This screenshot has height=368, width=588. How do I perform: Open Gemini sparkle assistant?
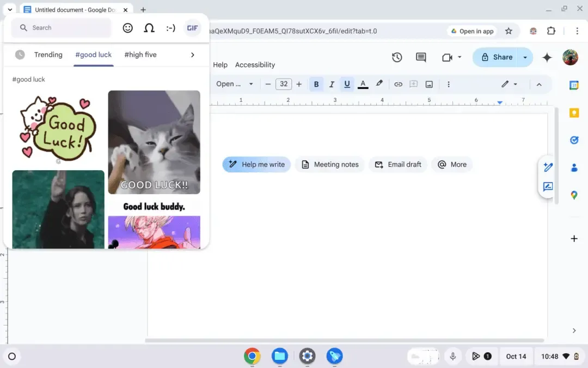(x=547, y=57)
